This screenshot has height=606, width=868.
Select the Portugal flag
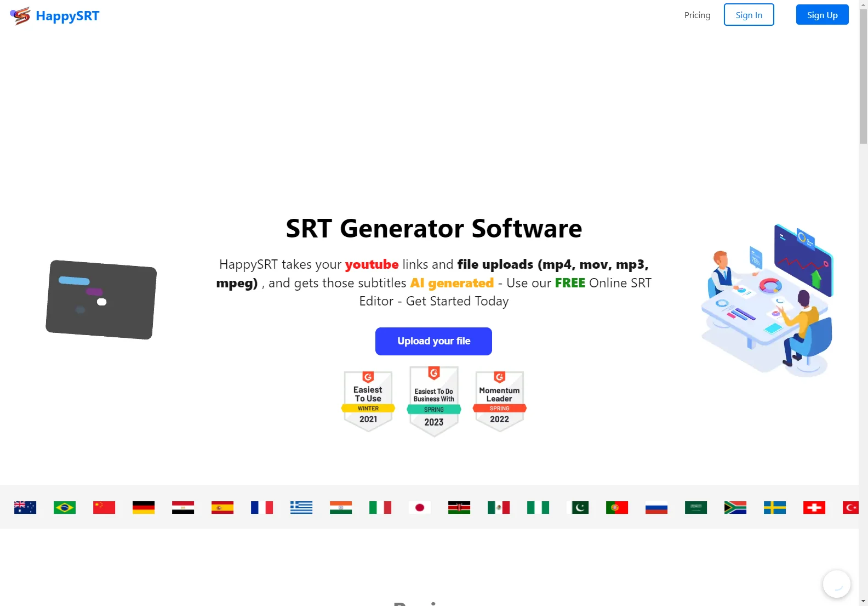pyautogui.click(x=617, y=507)
